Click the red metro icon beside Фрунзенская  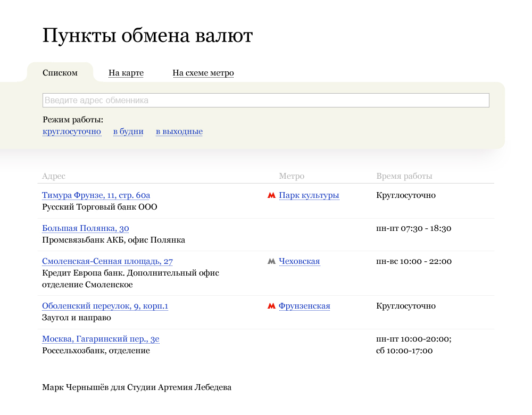coord(271,306)
